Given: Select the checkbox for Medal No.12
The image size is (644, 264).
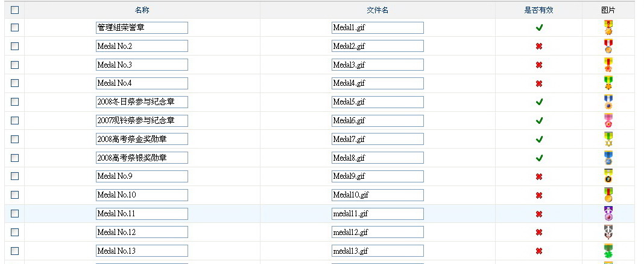Looking at the screenshot, I should 15,232.
